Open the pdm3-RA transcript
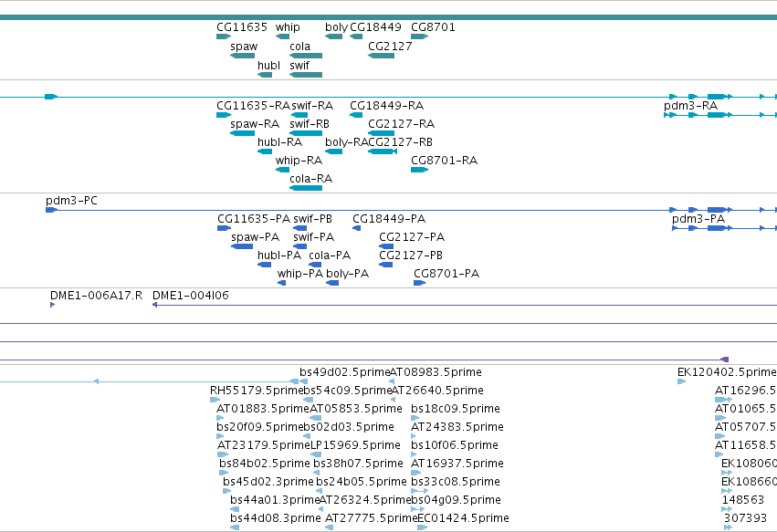 720,115
